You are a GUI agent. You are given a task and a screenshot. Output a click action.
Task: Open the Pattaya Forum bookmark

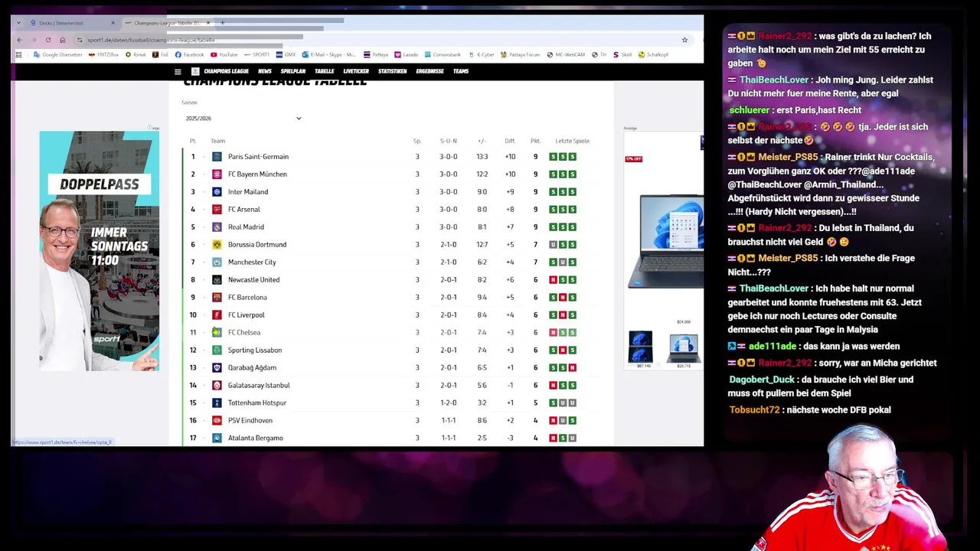point(522,54)
